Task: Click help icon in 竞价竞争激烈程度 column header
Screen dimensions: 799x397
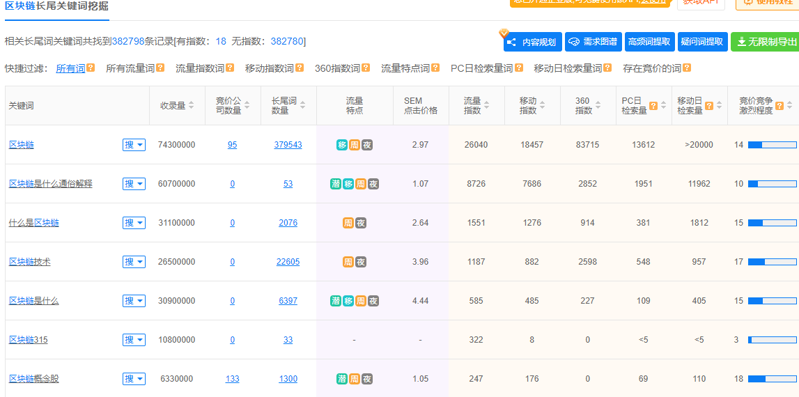Action: (x=779, y=105)
